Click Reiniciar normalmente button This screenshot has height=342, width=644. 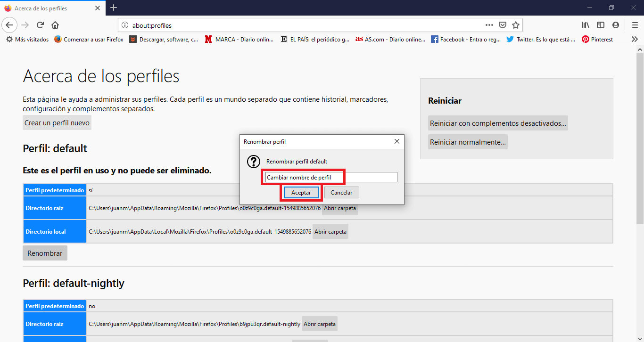(468, 142)
